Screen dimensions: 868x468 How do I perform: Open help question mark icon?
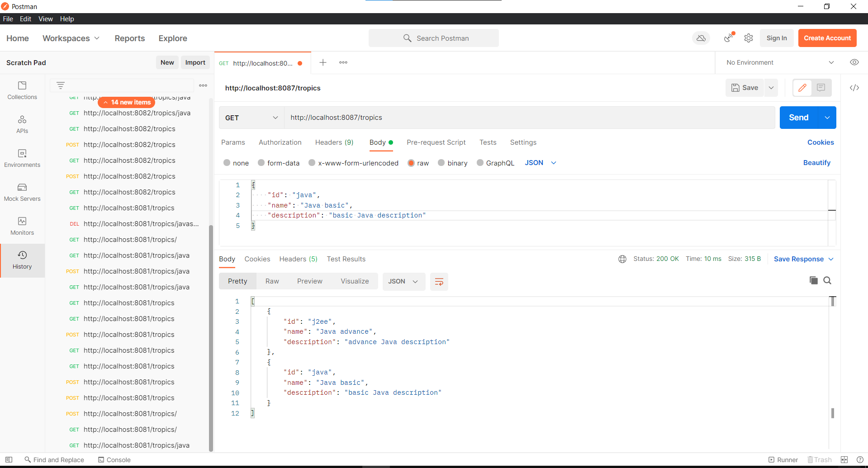click(x=860, y=459)
